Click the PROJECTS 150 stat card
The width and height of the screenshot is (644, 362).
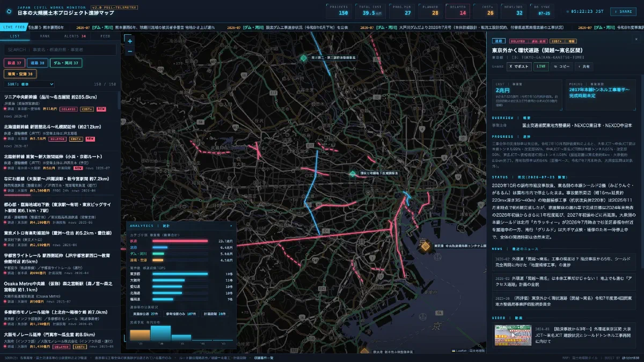click(339, 11)
